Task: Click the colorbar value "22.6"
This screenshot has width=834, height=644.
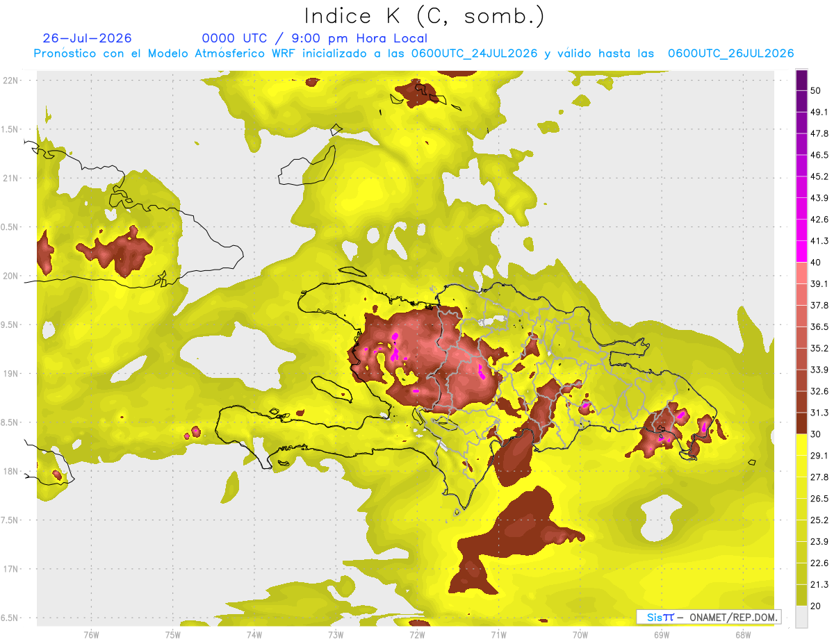Action: tap(819, 563)
